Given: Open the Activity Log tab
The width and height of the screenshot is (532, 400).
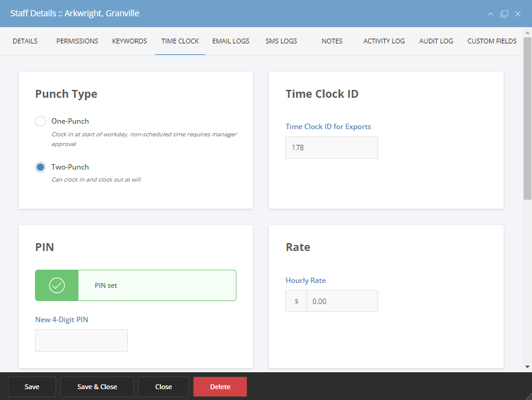Looking at the screenshot, I should point(384,41).
